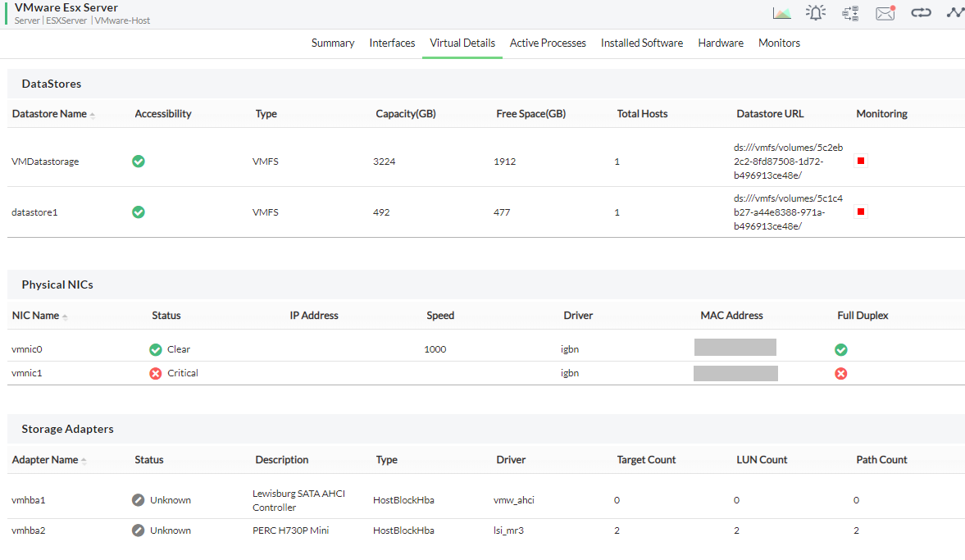The width and height of the screenshot is (965, 560).
Task: Click the alarm bell icon
Action: 816,13
